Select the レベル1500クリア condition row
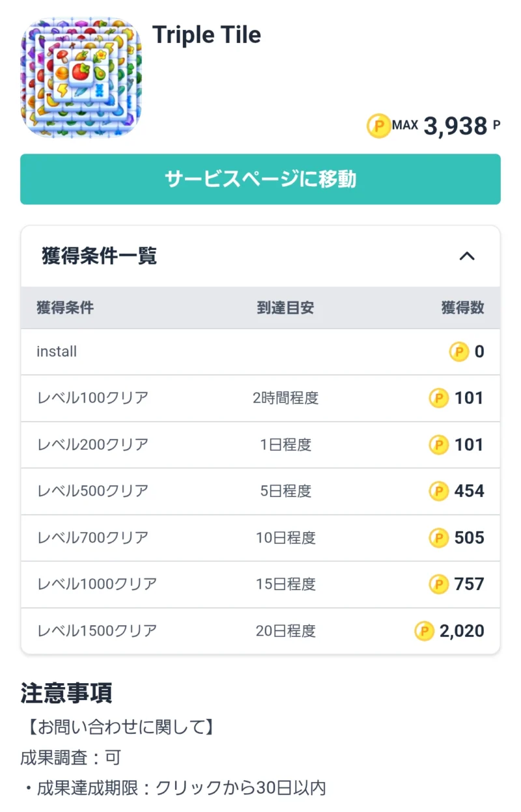 click(x=260, y=631)
